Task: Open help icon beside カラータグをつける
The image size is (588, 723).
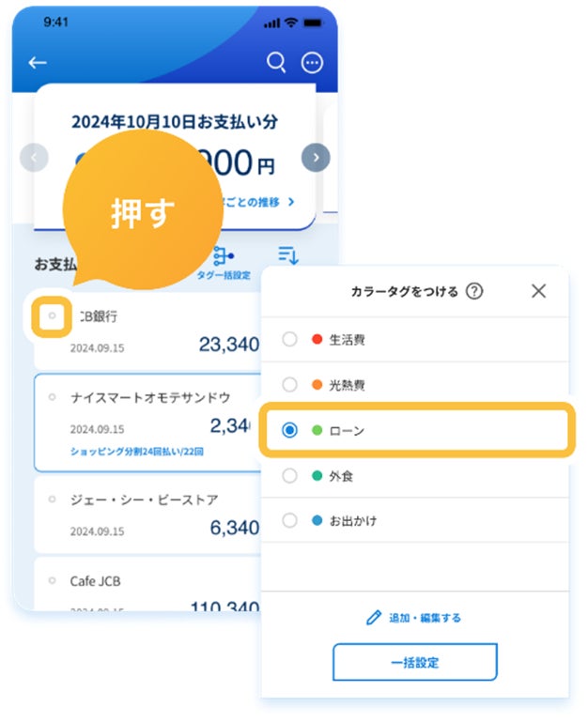Action: (474, 291)
